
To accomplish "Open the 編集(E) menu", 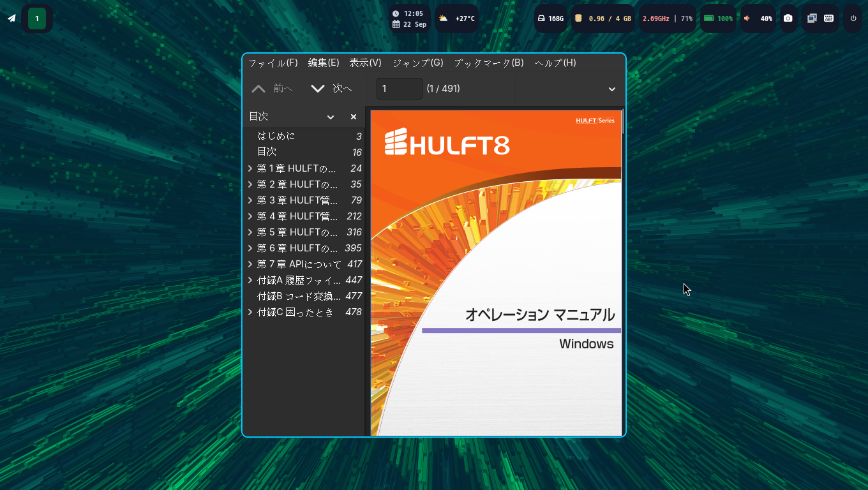I will pos(324,63).
